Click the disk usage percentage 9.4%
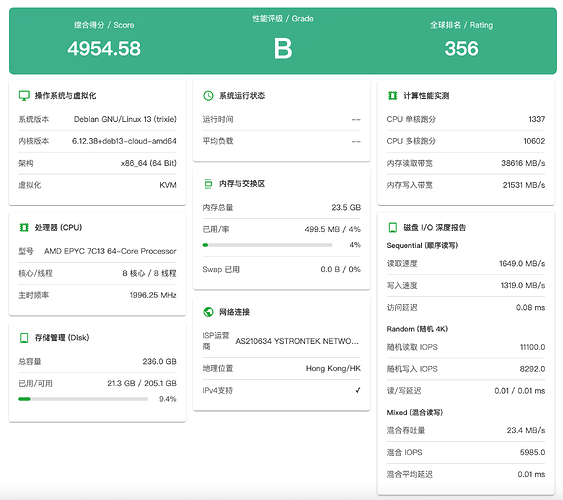 pos(168,399)
